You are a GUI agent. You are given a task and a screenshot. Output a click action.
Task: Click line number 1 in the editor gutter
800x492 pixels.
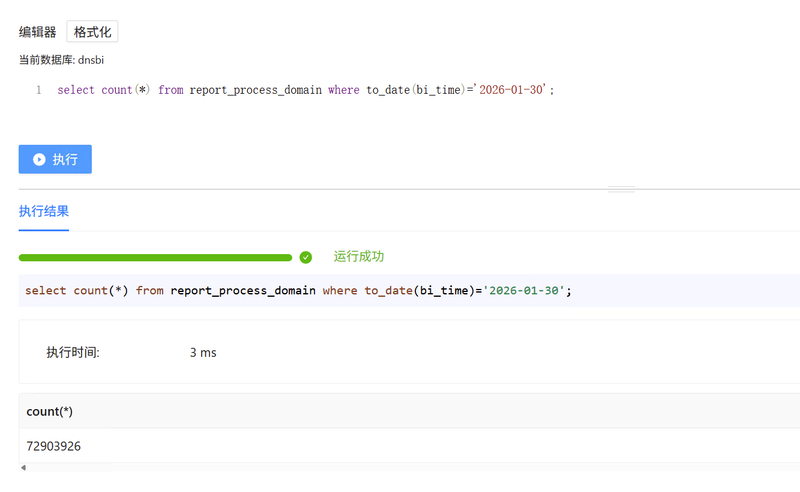[38, 90]
